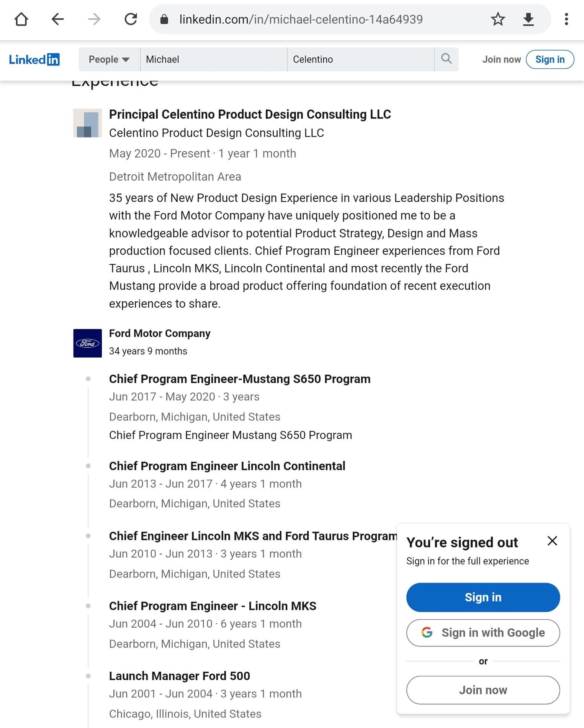584x728 pixels.
Task: Click the download icon in the address bar
Action: click(x=528, y=19)
